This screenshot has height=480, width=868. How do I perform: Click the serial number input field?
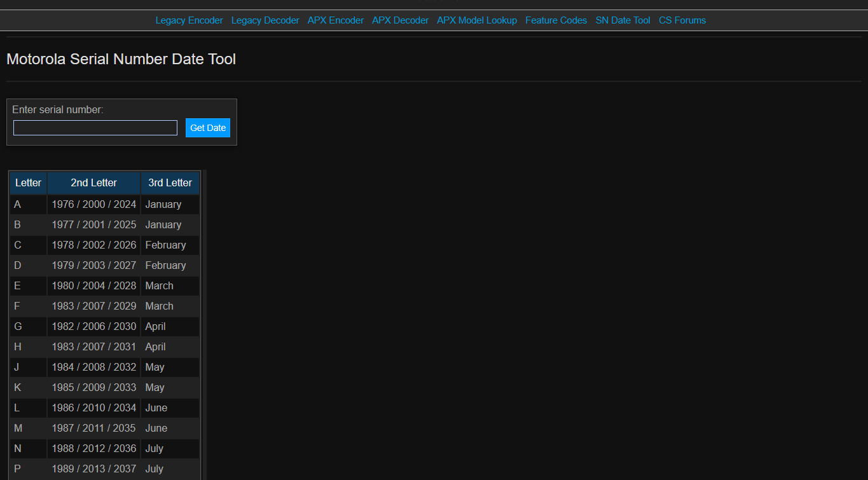95,128
